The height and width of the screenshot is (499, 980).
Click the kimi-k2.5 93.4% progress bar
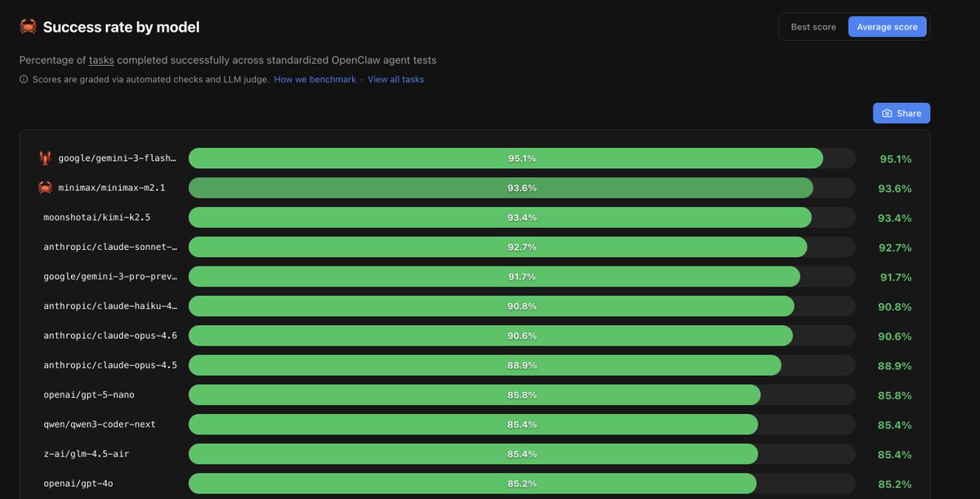click(522, 217)
